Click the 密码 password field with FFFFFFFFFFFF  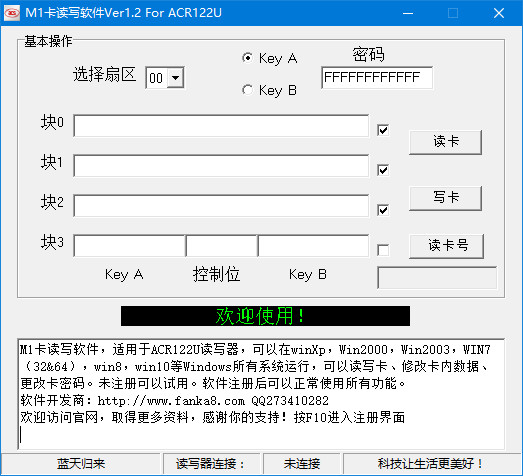(377, 77)
